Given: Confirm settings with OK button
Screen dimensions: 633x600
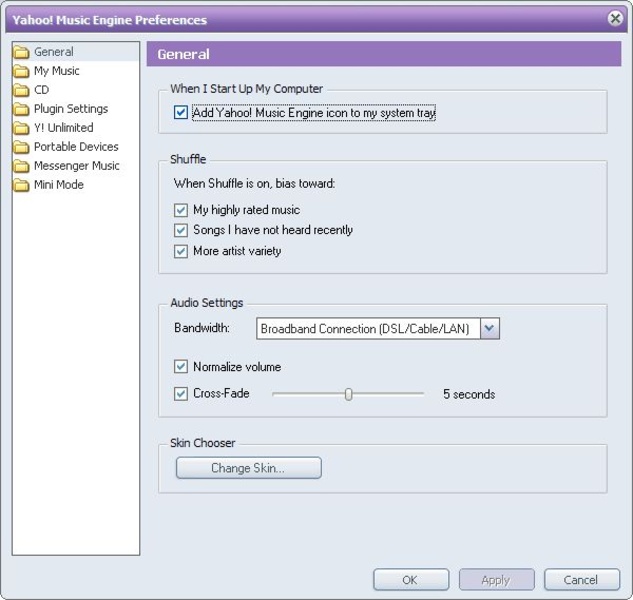Looking at the screenshot, I should coord(411,580).
